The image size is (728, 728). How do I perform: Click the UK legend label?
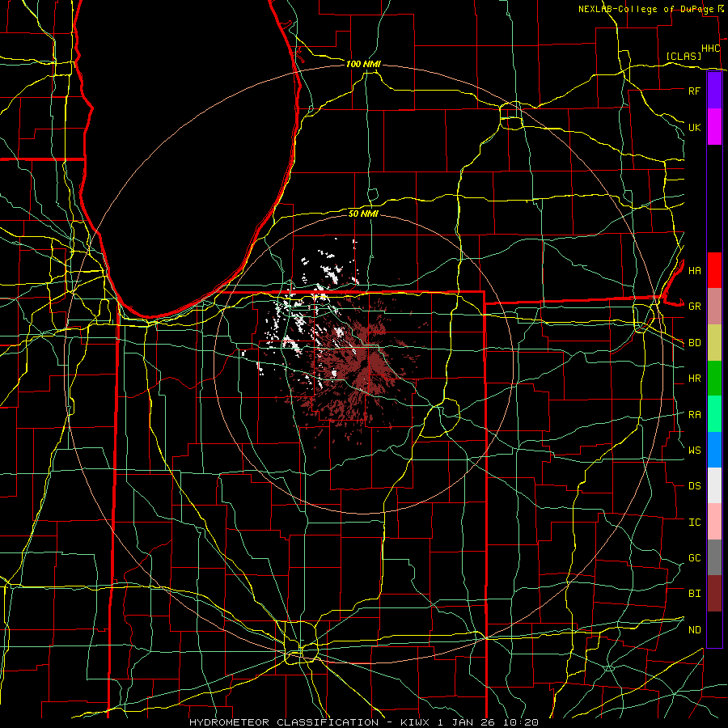[x=694, y=127]
